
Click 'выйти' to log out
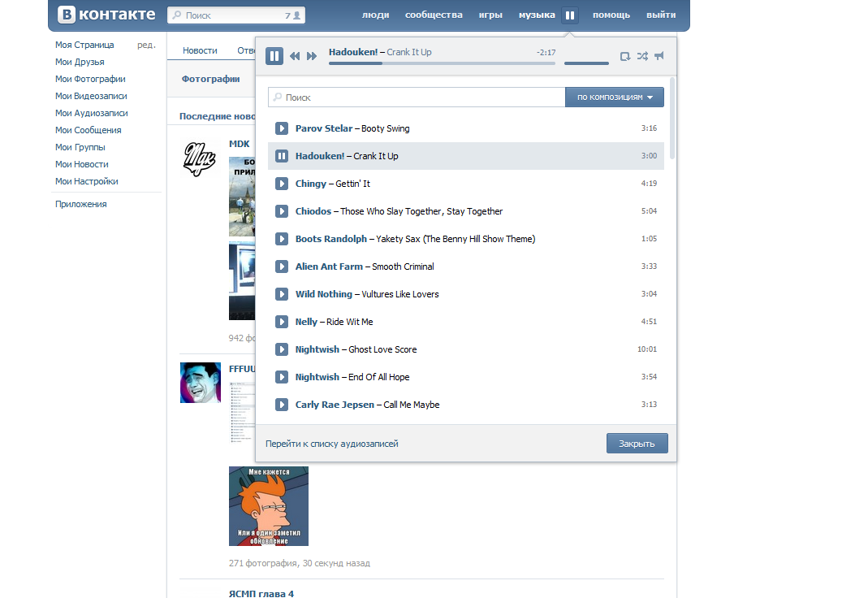661,15
